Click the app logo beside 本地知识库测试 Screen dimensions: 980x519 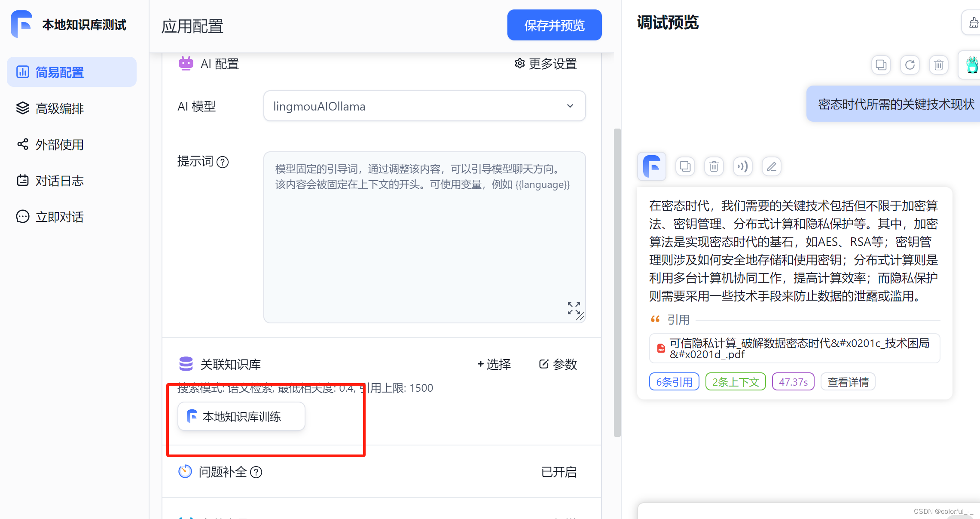[x=21, y=24]
